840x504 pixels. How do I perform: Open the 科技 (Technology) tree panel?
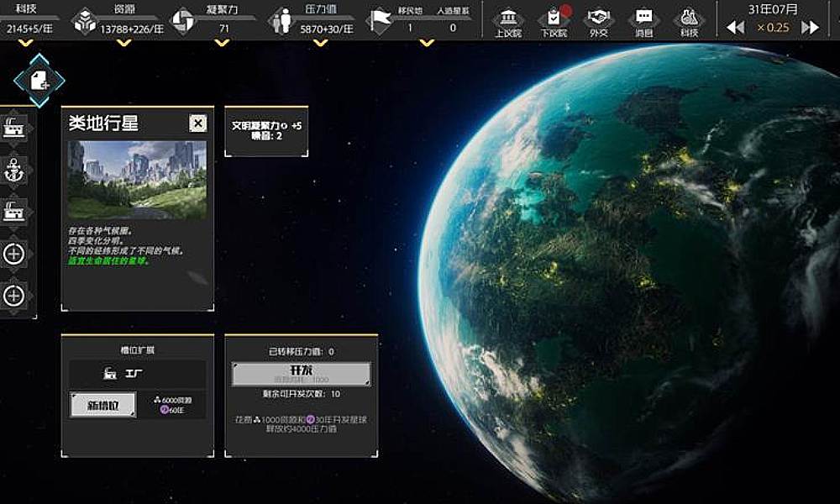689,19
